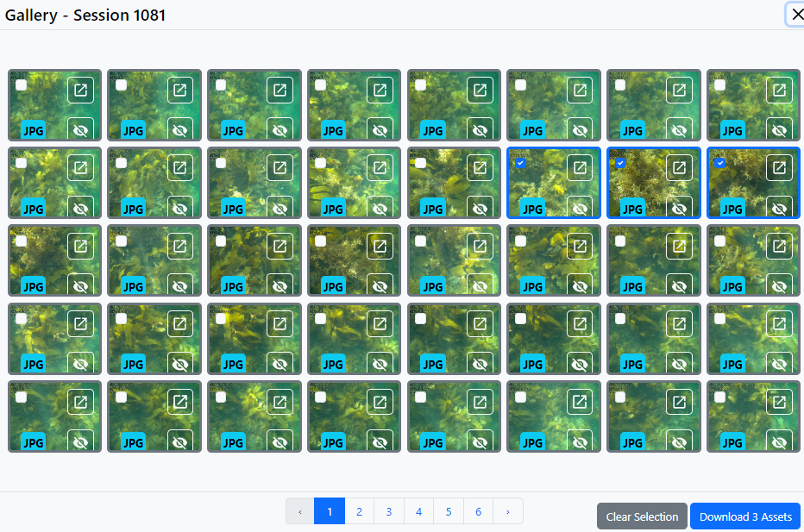
Task: Jump to gallery page 6
Action: (x=478, y=511)
